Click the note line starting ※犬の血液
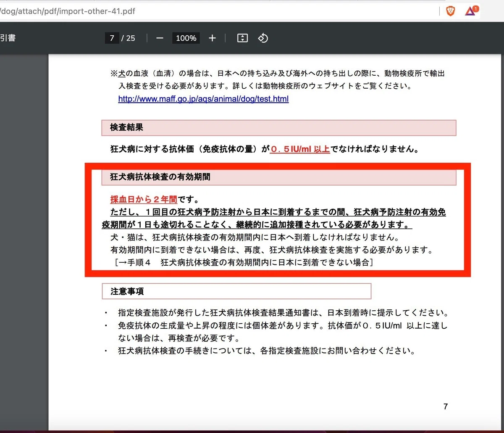This screenshot has height=433, width=504. point(278,74)
